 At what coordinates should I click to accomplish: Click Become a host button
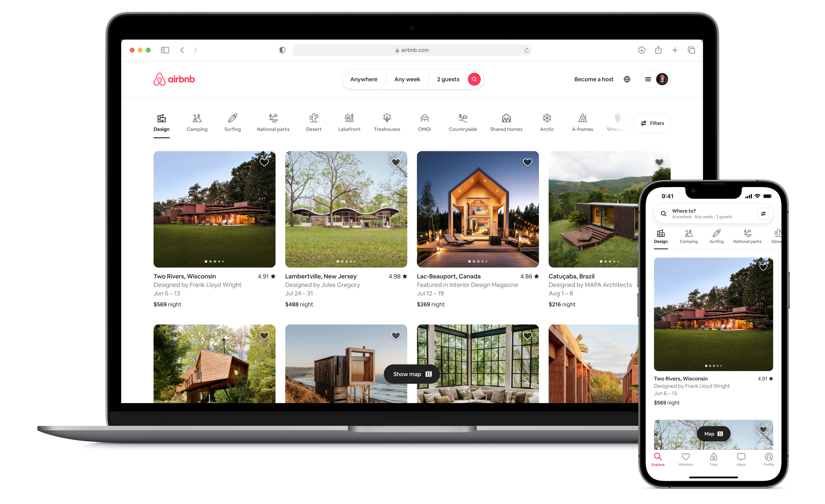pyautogui.click(x=594, y=79)
